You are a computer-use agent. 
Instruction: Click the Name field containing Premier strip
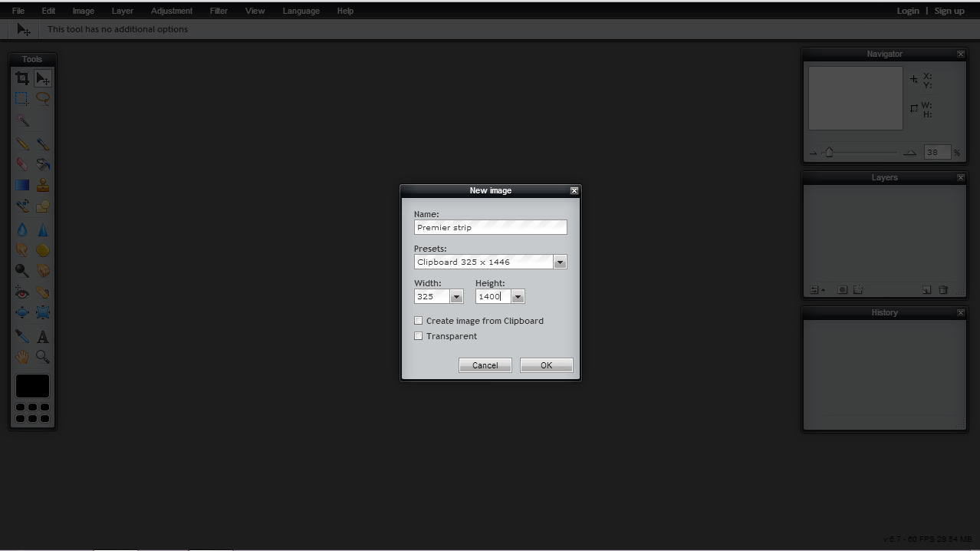pyautogui.click(x=490, y=227)
